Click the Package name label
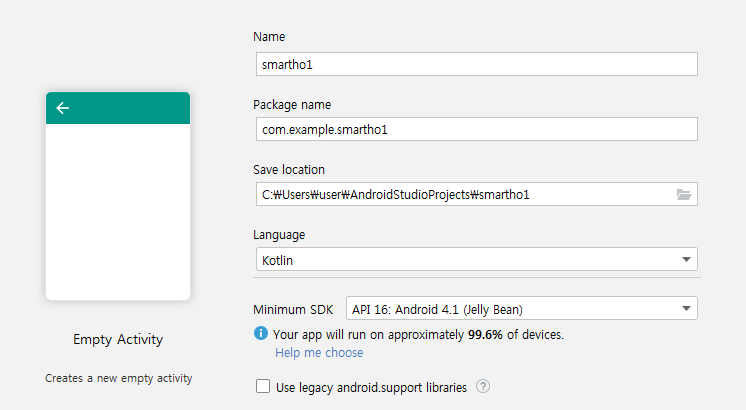Screen dimensions: 746x410 click(x=292, y=105)
